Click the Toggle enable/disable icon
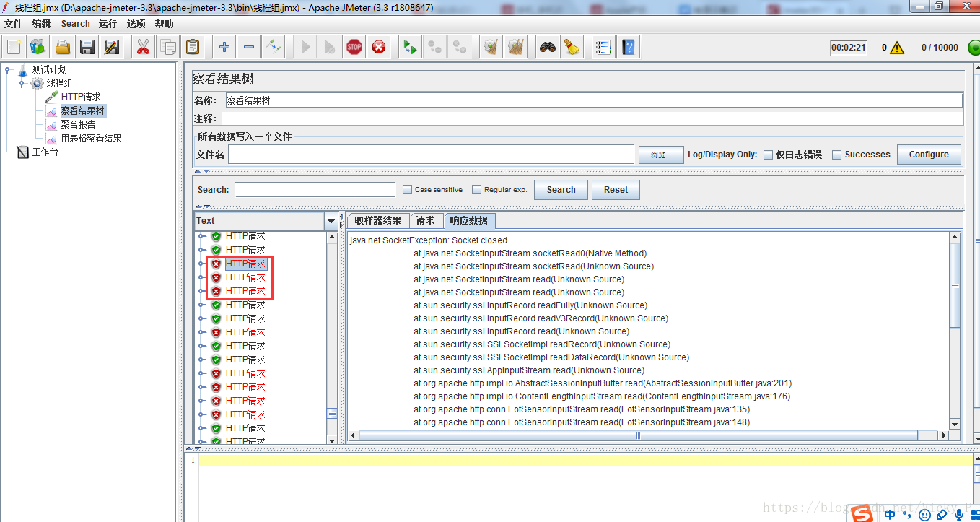 coord(274,48)
